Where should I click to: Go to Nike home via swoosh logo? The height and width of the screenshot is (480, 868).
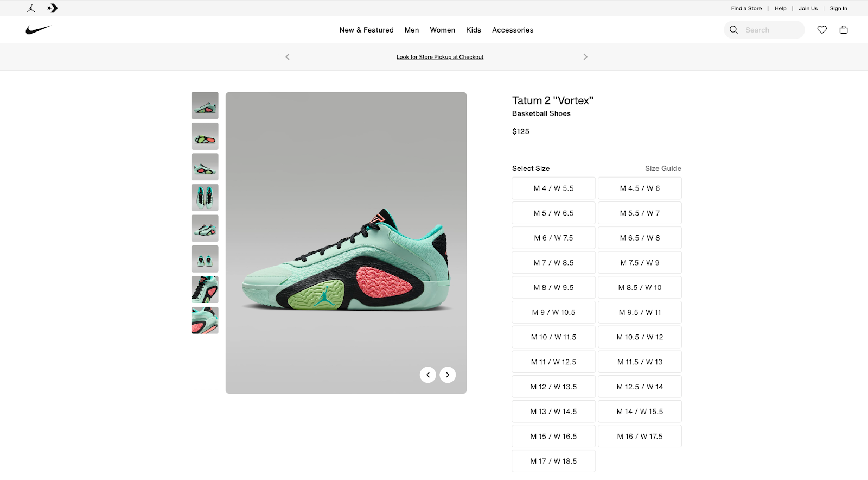pyautogui.click(x=39, y=30)
